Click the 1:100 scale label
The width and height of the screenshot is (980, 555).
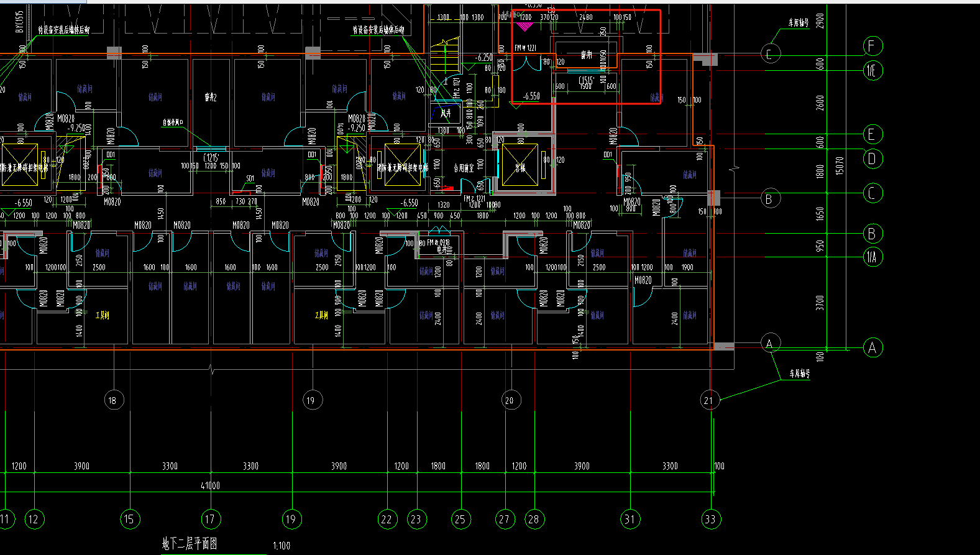click(x=282, y=546)
